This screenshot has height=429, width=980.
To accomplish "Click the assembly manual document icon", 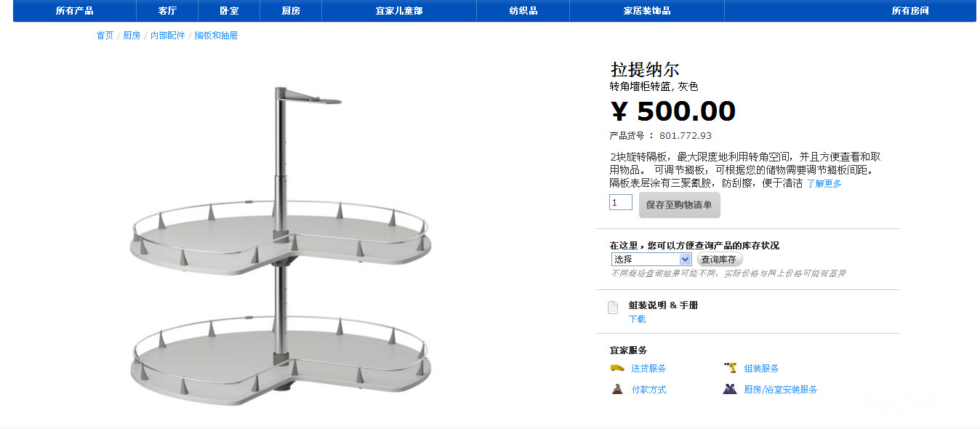I will click(x=613, y=308).
